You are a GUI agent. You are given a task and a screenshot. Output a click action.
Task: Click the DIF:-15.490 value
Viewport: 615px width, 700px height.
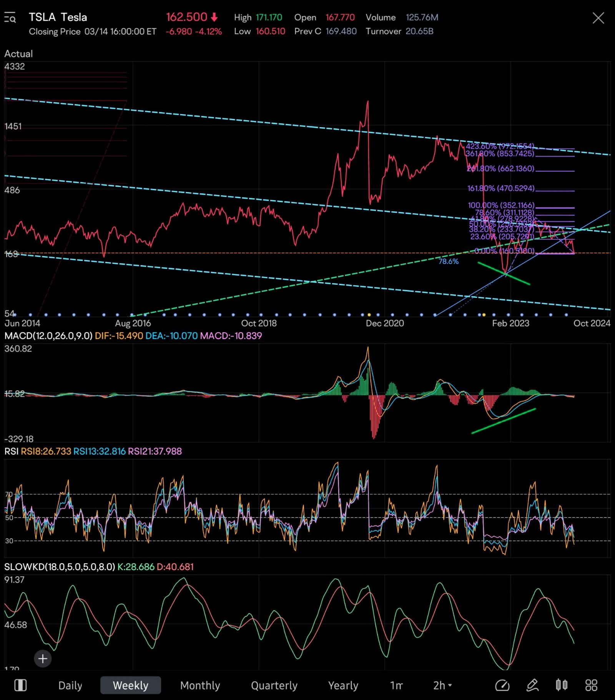[119, 336]
